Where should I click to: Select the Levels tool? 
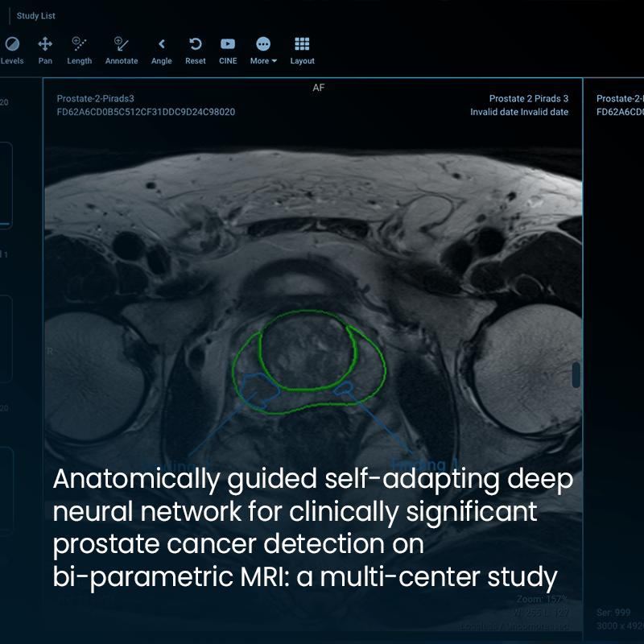point(12,47)
